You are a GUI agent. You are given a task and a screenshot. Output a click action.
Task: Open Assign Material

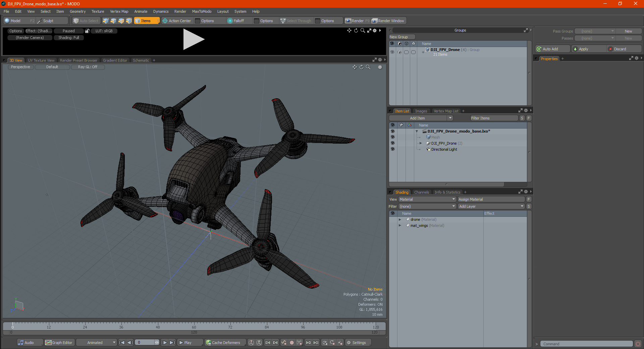click(x=491, y=199)
